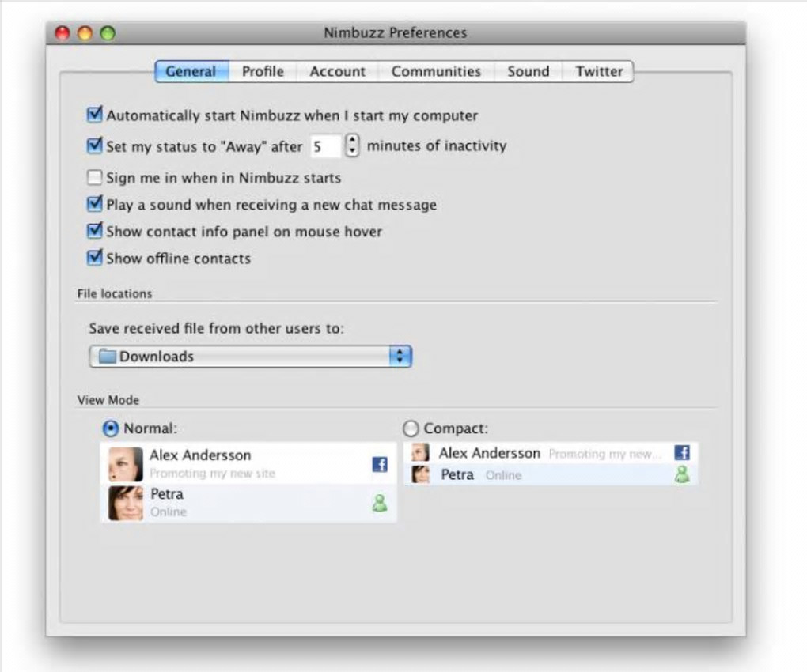Open the Twitter tab
Screen dimensions: 807x672
pos(599,71)
